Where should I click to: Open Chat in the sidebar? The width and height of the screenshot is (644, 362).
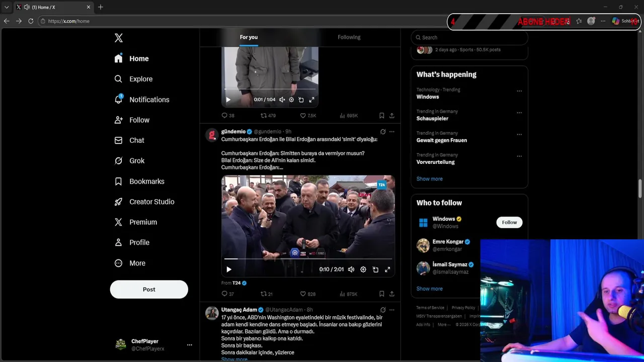click(129, 140)
